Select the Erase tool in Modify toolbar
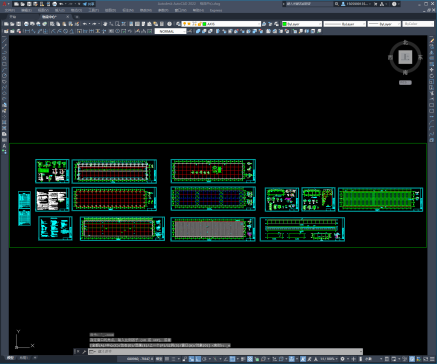The image size is (437, 364). click(432, 40)
